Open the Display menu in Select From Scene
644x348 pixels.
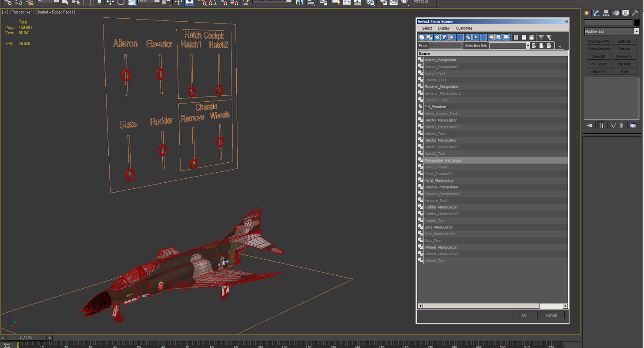[x=444, y=28]
